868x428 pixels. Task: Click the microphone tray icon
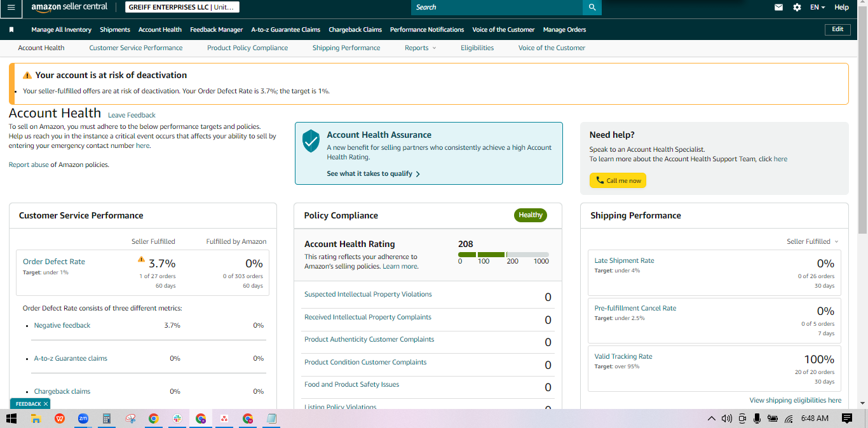(x=757, y=418)
